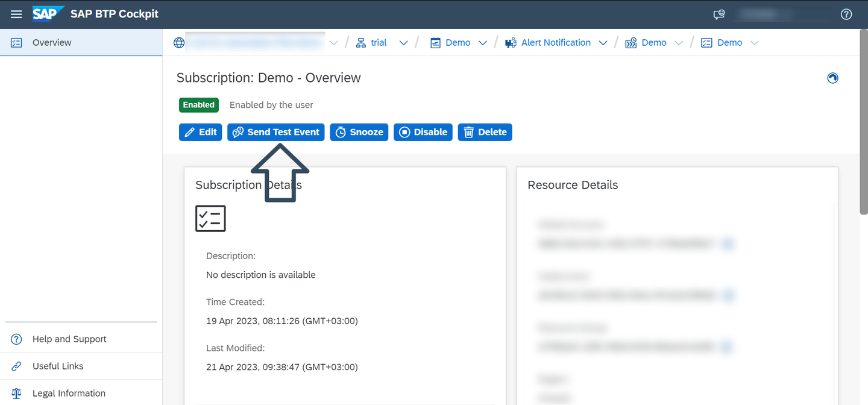Click the globe icon in breadcrumb
The width and height of the screenshot is (868, 405).
point(179,43)
